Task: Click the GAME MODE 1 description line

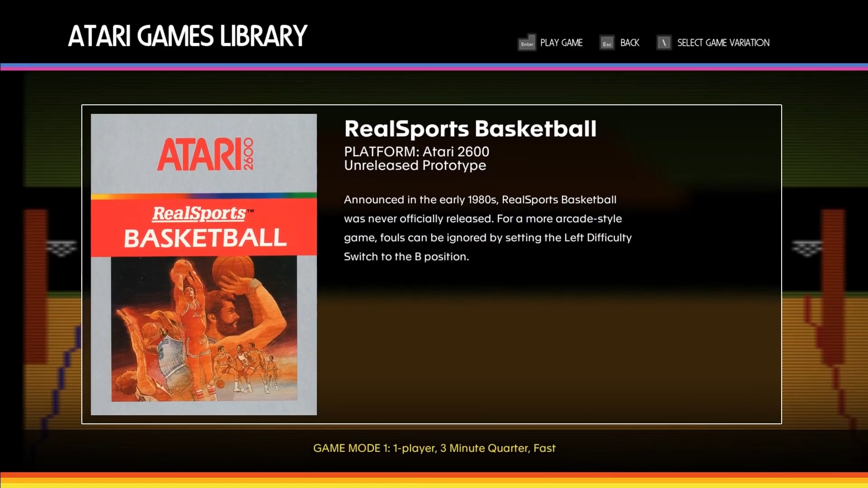Action: (x=434, y=448)
